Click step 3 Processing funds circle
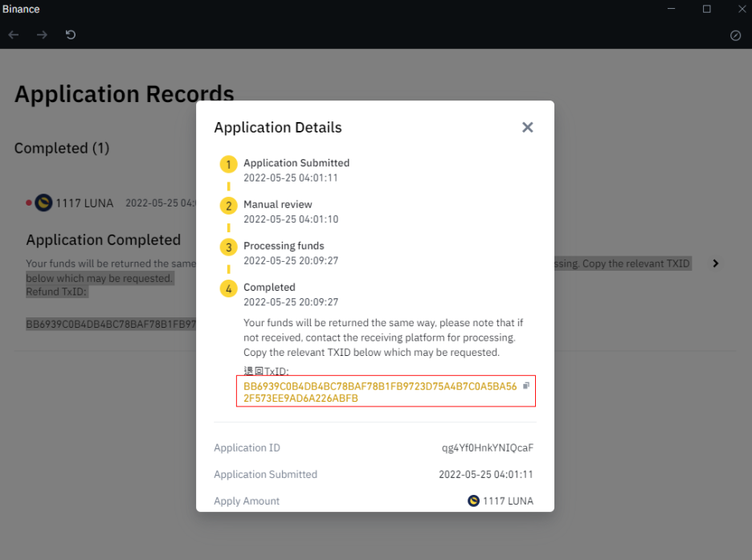This screenshot has width=752, height=560. pyautogui.click(x=229, y=247)
